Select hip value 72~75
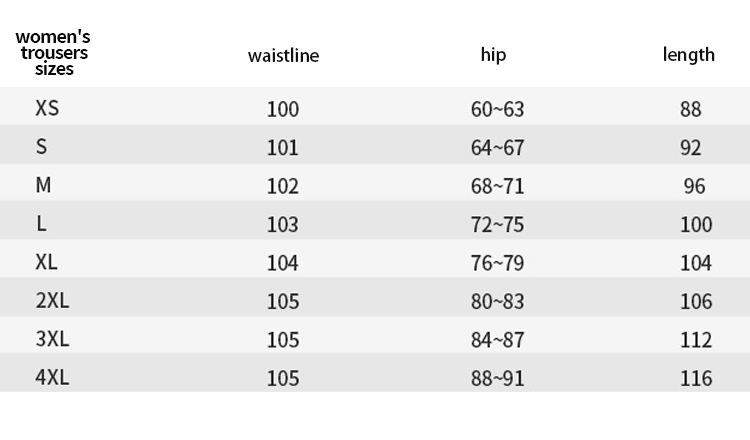The height and width of the screenshot is (440, 750). click(x=497, y=224)
